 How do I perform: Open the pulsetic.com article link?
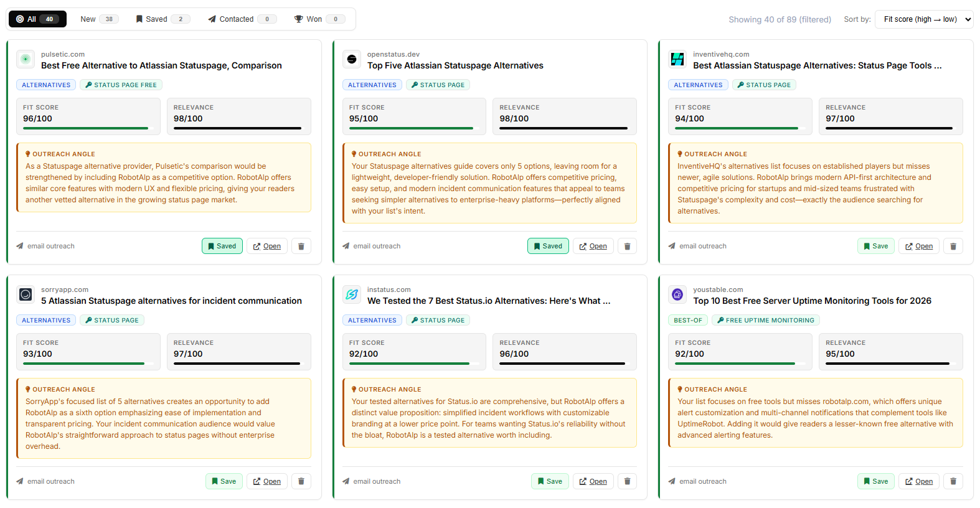[267, 246]
